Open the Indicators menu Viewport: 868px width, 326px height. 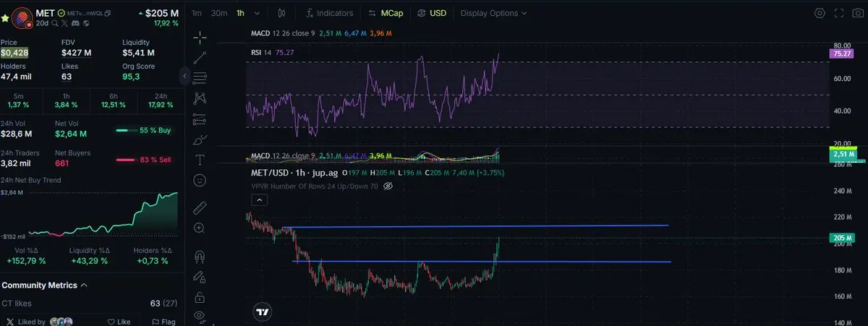(329, 13)
